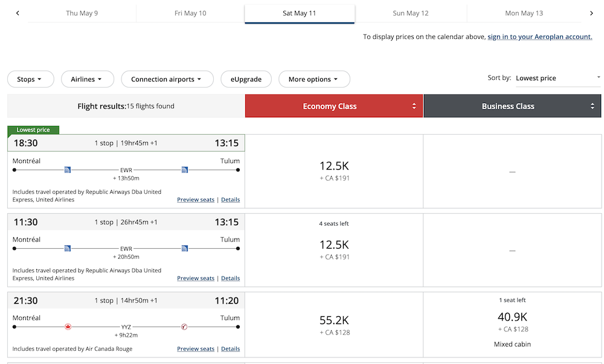The image size is (604, 364).
Task: Click first United logo on 11:30 flight
Action: click(68, 249)
